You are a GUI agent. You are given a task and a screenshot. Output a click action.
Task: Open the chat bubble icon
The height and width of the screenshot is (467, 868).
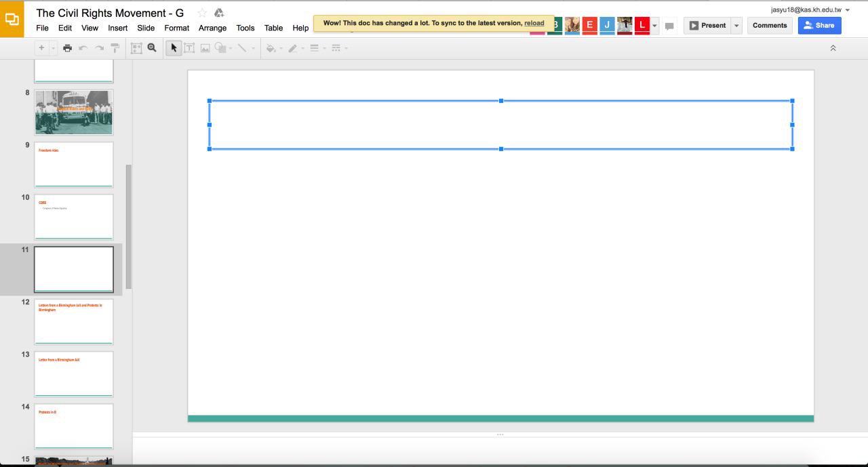[x=669, y=26]
